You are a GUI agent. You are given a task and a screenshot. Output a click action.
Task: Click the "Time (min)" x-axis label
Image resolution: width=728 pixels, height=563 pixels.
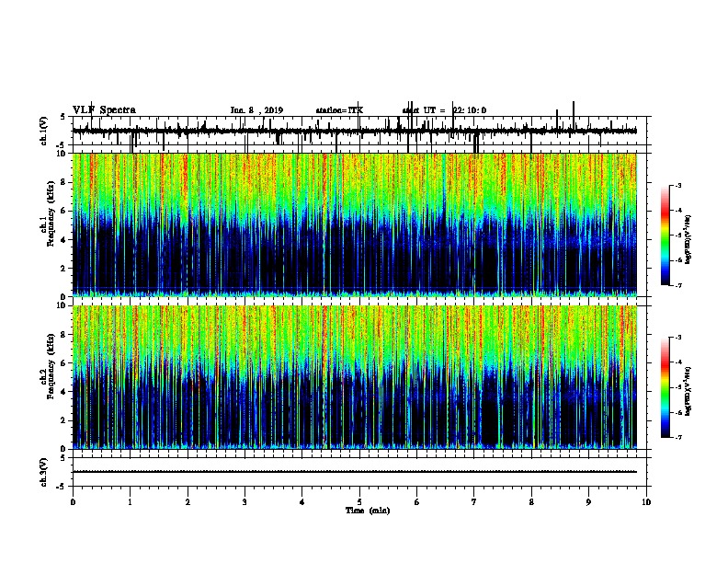click(x=368, y=511)
